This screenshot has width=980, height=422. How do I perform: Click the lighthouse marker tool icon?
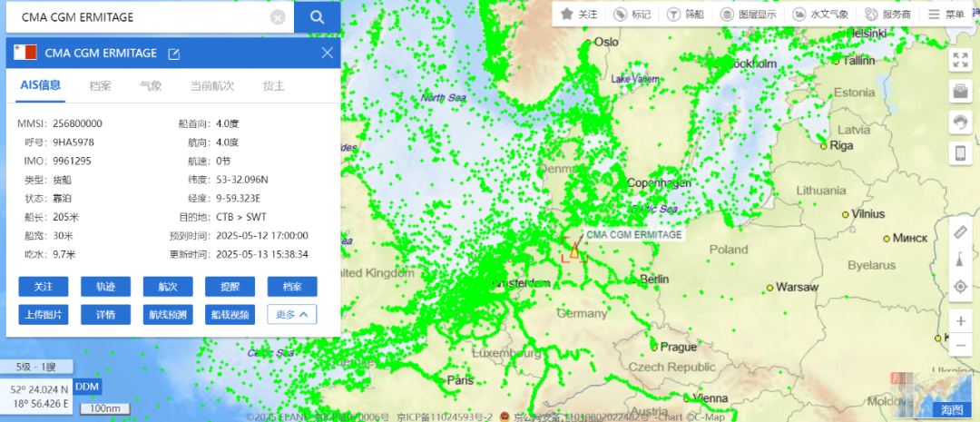pos(960,260)
